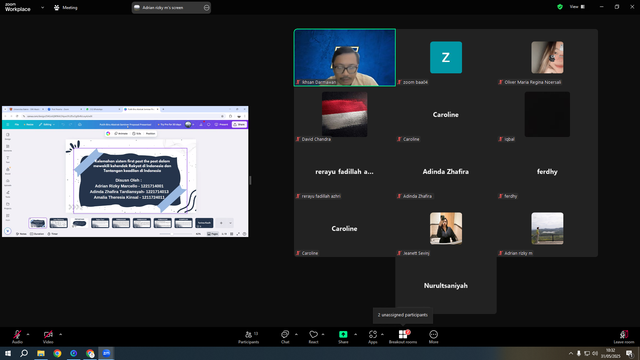Click File menu in shared Canva window
This screenshot has width=640, height=360.
tap(17, 124)
